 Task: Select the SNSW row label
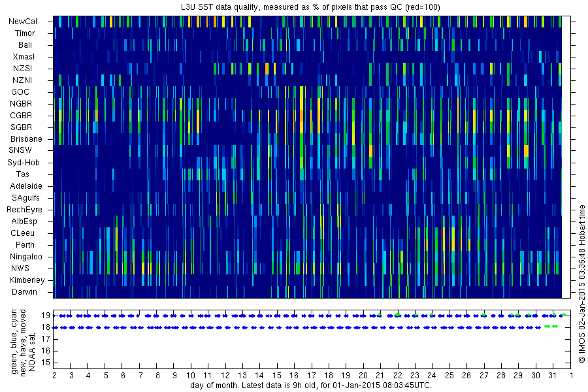coord(20,150)
